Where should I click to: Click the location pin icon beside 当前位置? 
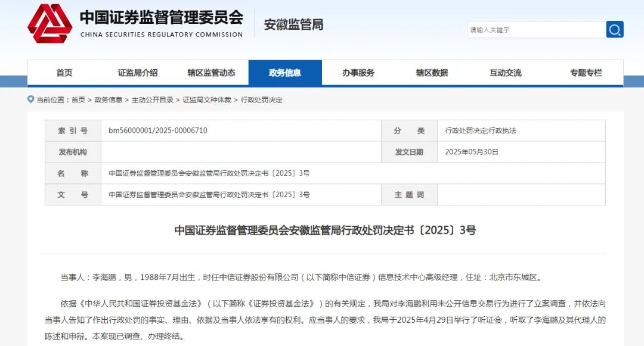click(x=30, y=99)
